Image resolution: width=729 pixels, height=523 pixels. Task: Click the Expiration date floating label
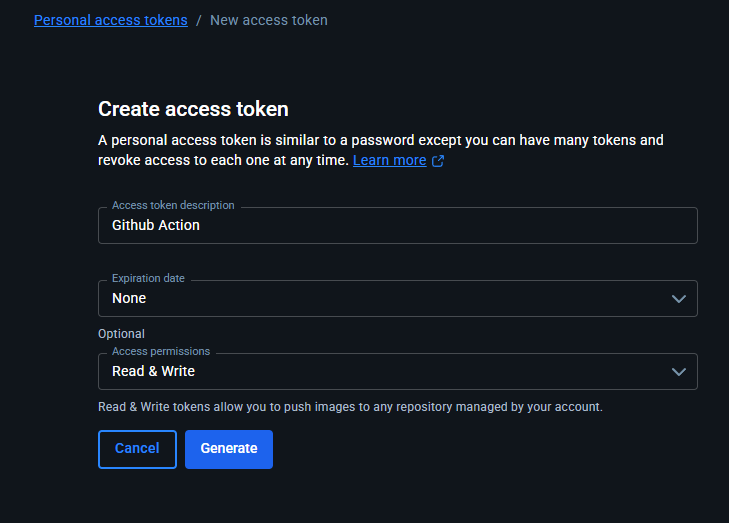(x=148, y=278)
